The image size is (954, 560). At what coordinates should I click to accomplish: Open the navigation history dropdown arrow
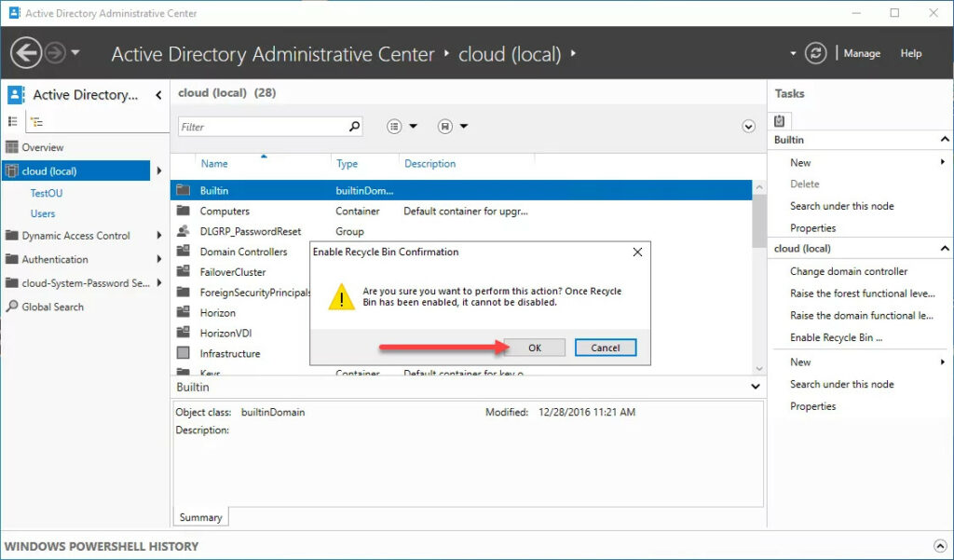[x=75, y=53]
